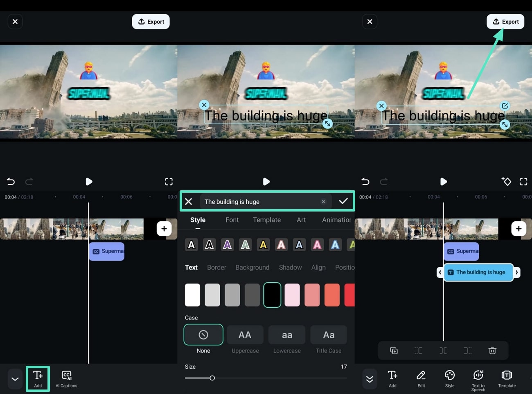Click the Size slider handle

(x=212, y=378)
